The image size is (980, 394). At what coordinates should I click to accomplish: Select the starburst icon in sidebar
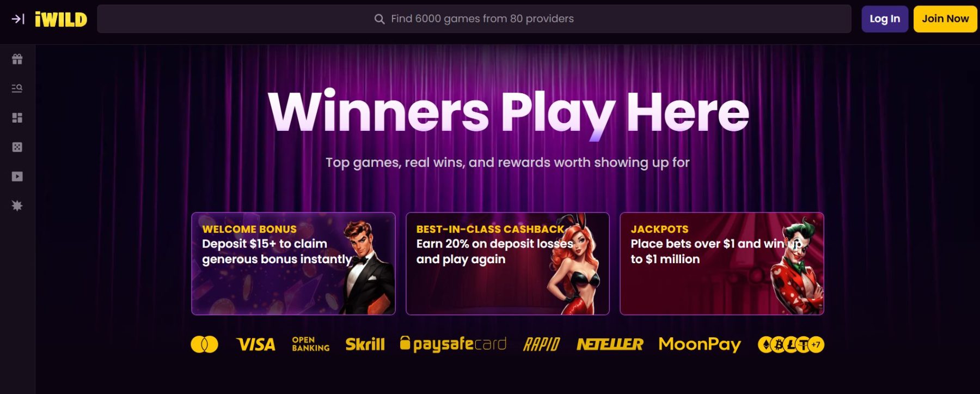[17, 205]
